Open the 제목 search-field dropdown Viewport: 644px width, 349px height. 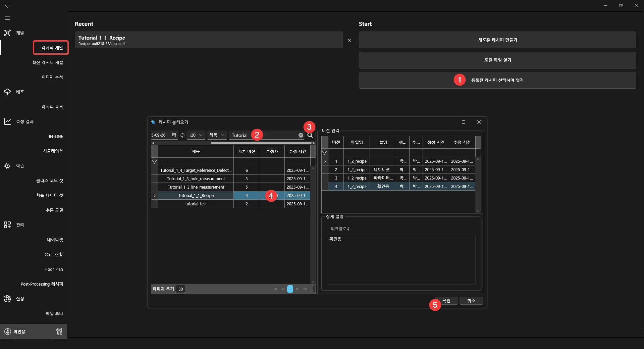[x=217, y=135]
